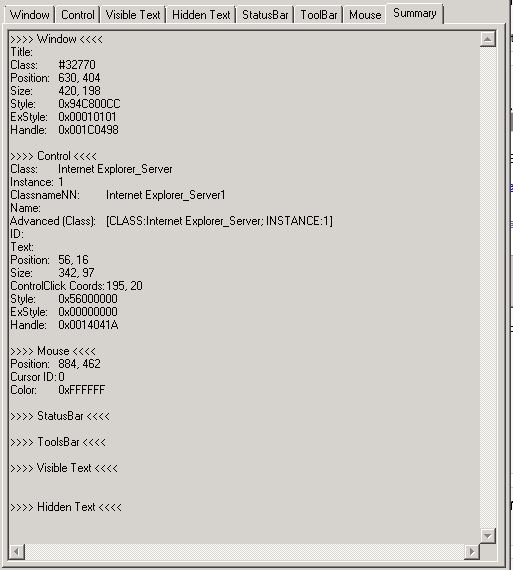Click the horizontal scrollbar track
513x570 pixels.
click(244, 552)
